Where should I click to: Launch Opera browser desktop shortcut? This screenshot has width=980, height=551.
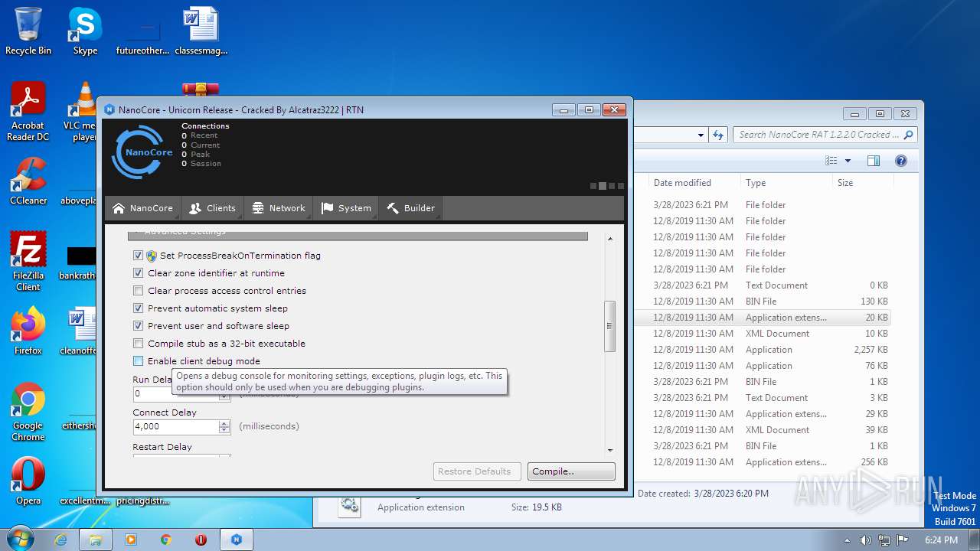(x=28, y=481)
